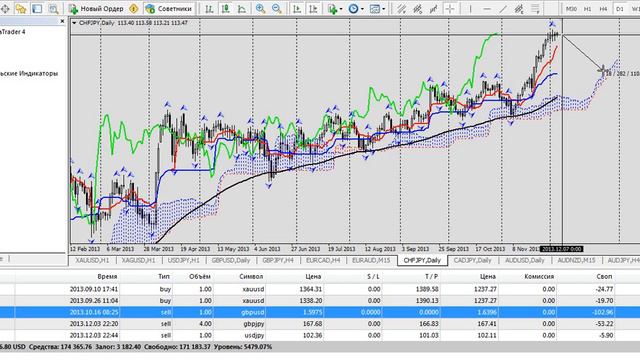The image size is (640, 360).
Task: Click the Templates icon
Action: pyautogui.click(x=375, y=9)
